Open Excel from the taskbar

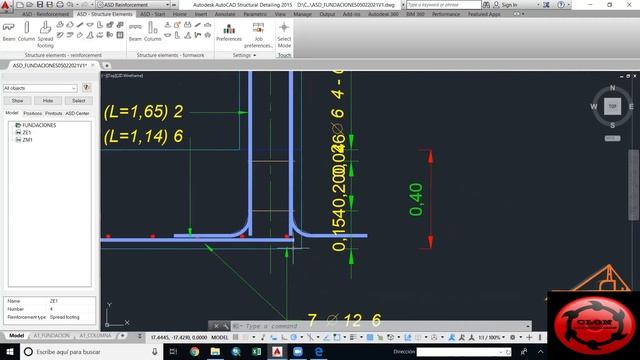(256, 351)
